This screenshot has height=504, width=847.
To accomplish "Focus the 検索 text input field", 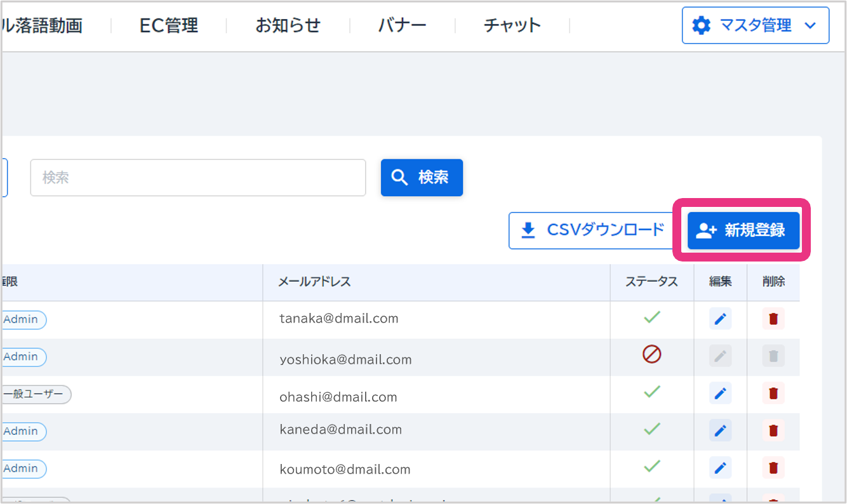I will tap(197, 178).
